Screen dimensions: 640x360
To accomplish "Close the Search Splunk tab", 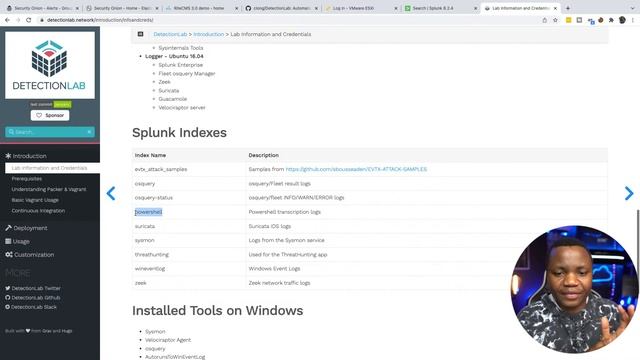I will pos(475,8).
